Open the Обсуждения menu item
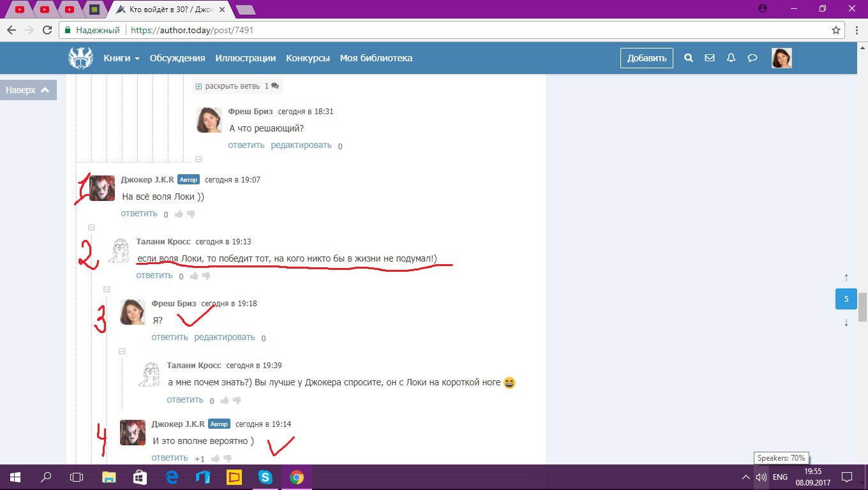The height and width of the screenshot is (490, 868). pyautogui.click(x=177, y=58)
